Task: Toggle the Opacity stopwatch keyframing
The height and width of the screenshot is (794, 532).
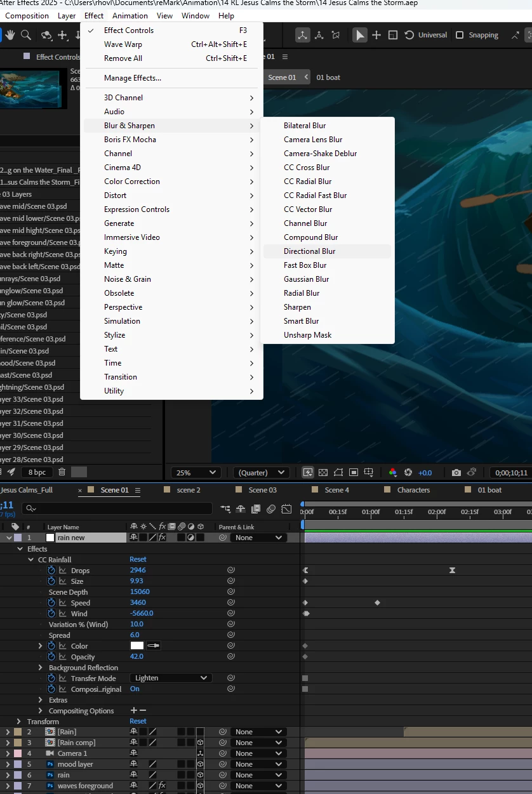Action: click(x=51, y=657)
